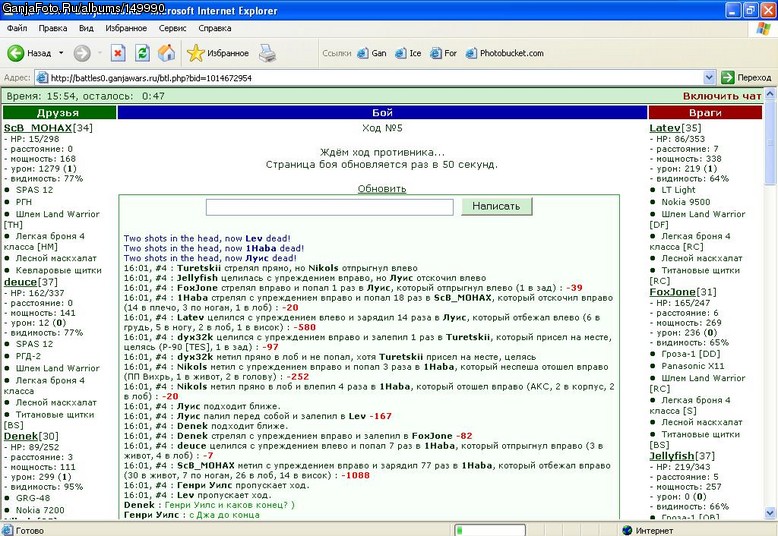The height and width of the screenshot is (536, 778).
Task: Open the Сервис menu
Action: (x=172, y=28)
